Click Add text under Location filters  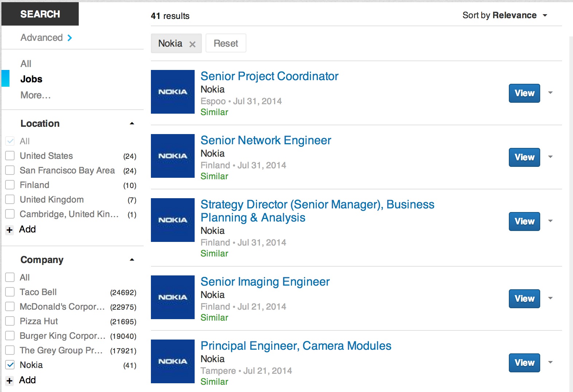27,229
